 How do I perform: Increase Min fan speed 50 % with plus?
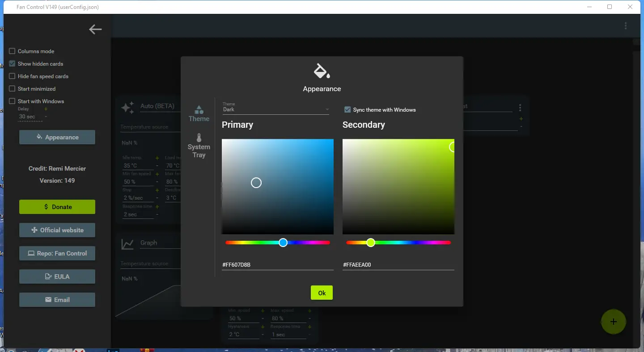tap(157, 174)
